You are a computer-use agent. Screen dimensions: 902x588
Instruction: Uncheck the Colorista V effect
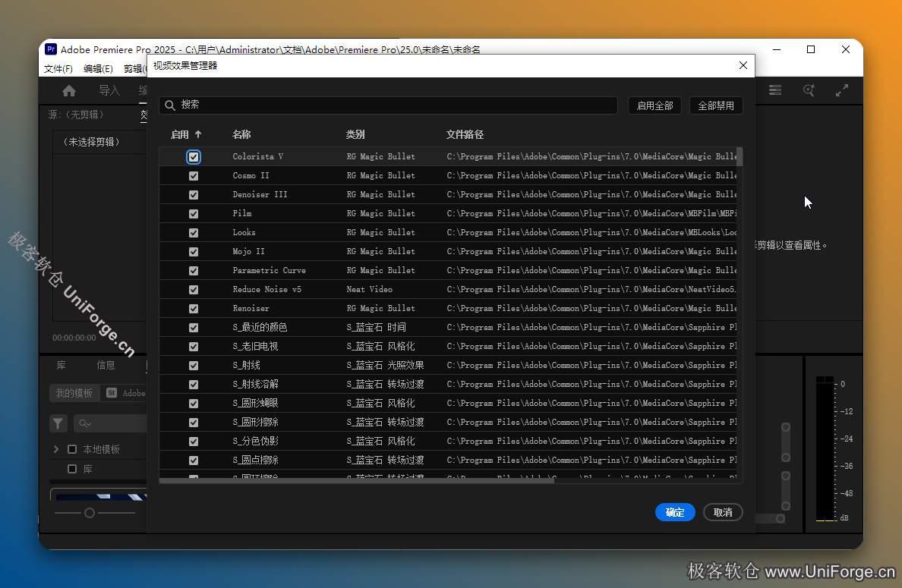pos(194,157)
